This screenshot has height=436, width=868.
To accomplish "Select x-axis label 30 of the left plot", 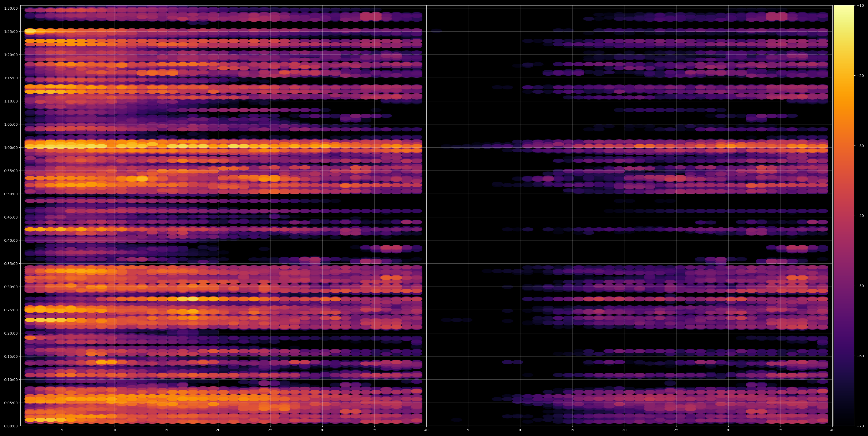I will [322, 430].
